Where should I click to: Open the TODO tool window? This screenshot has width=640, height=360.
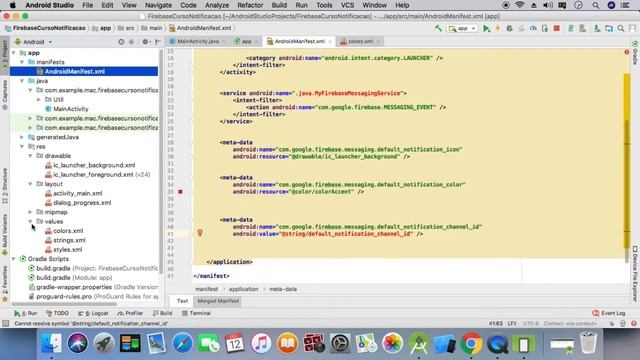click(58, 313)
